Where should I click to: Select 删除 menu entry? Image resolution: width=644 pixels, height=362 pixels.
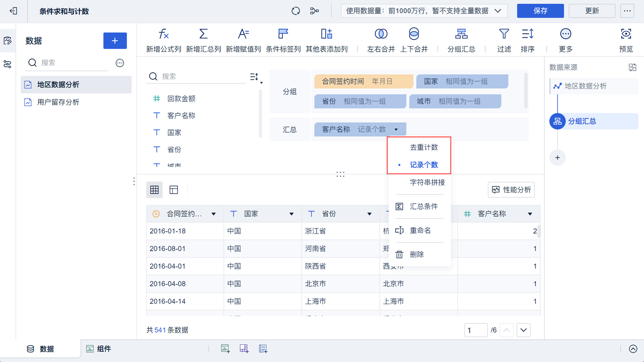point(420,254)
